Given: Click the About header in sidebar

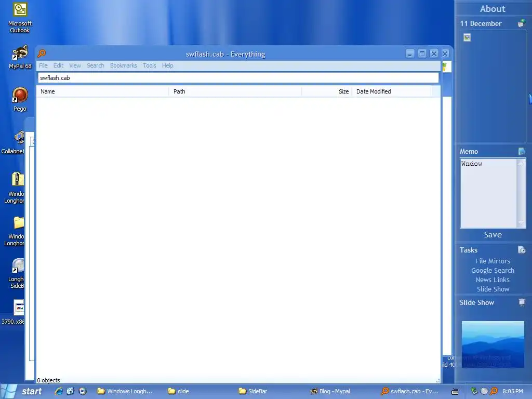Looking at the screenshot, I should 493,9.
